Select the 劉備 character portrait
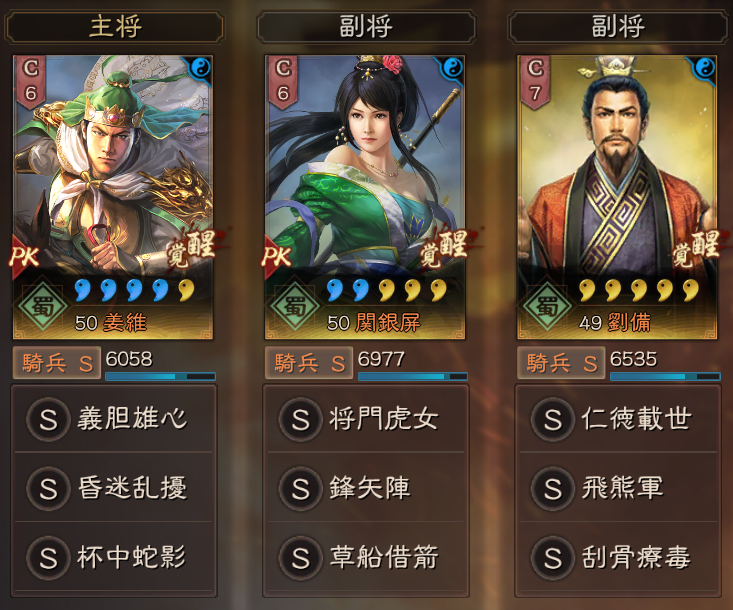This screenshot has height=610, width=733. point(618,197)
